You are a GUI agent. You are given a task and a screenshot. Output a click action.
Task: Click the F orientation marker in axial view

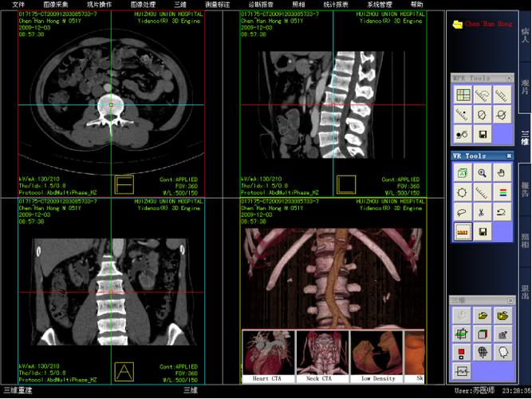[x=124, y=185]
